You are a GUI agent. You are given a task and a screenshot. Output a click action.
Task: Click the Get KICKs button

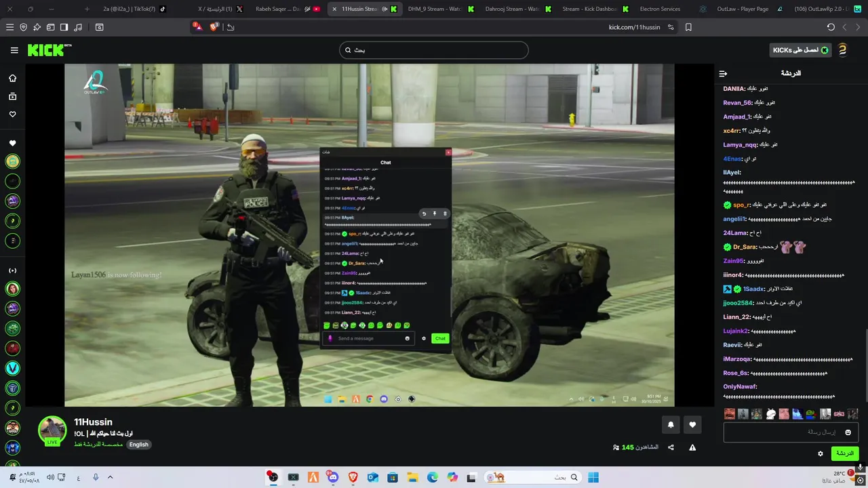800,50
